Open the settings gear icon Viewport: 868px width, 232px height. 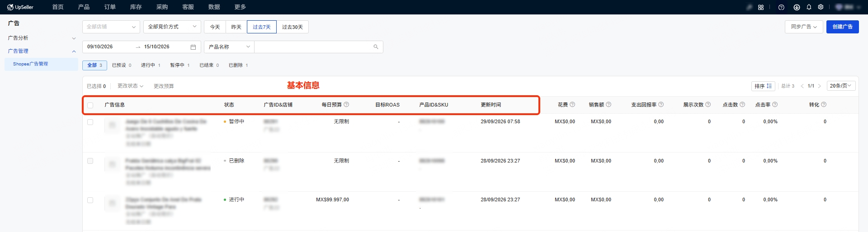(x=821, y=7)
